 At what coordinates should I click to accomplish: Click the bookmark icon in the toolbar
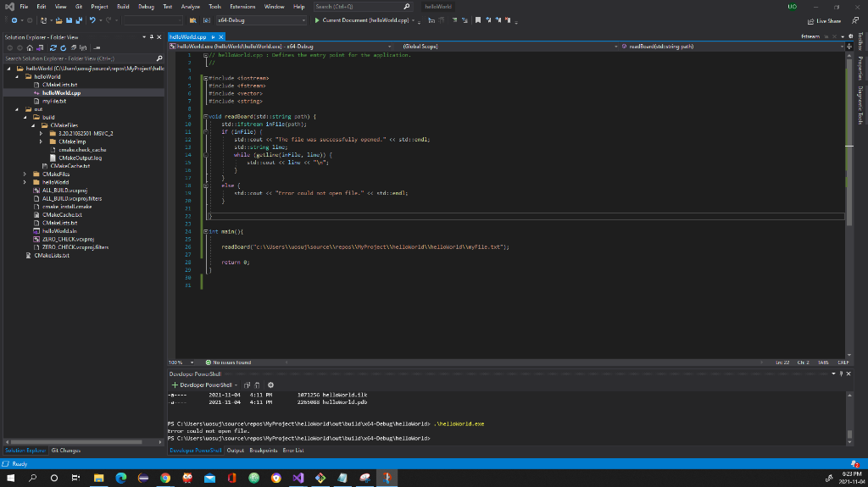point(478,19)
